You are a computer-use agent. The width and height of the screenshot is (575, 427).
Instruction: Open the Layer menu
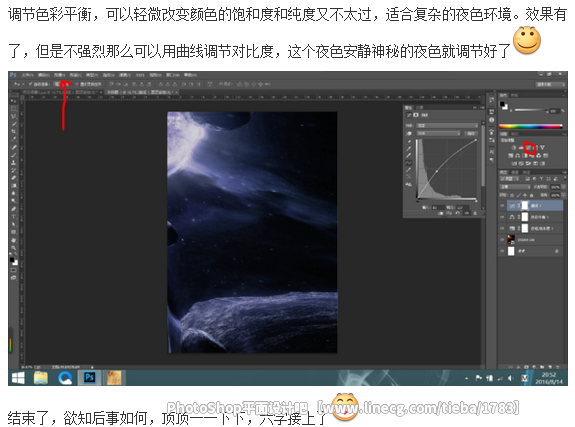click(x=76, y=75)
